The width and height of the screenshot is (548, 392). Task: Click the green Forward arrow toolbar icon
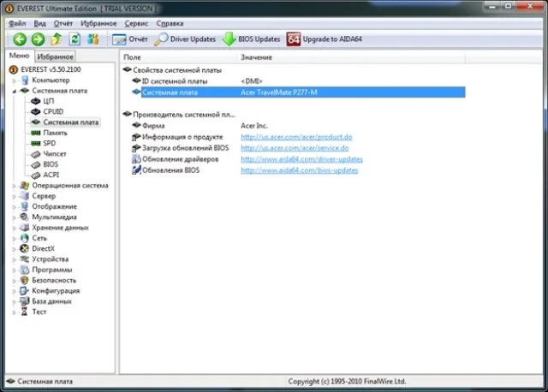(x=38, y=39)
